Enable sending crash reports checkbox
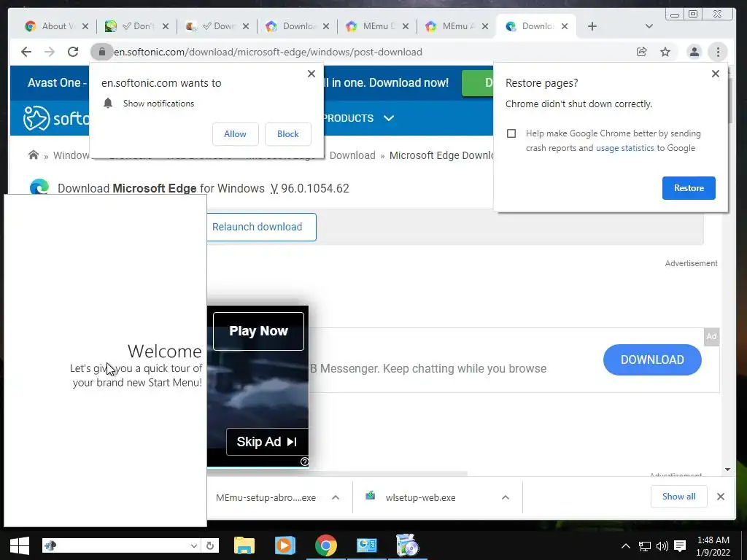The height and width of the screenshot is (560, 747). point(511,133)
